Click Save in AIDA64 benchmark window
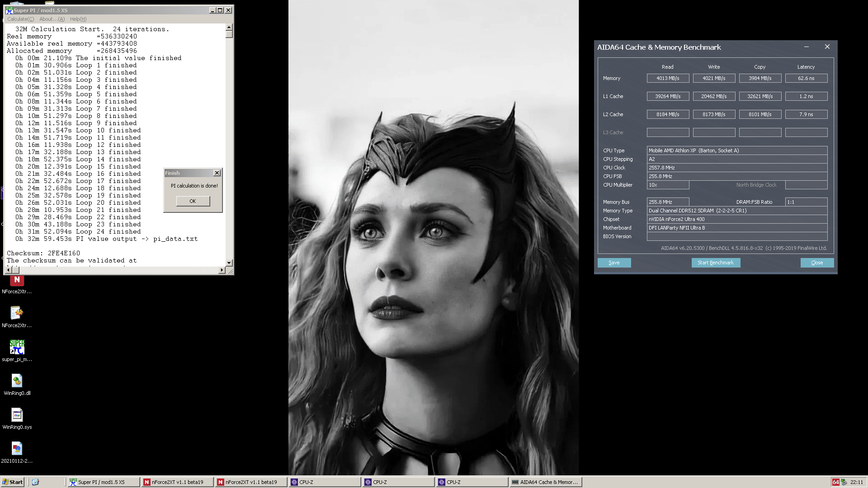Viewport: 868px width, 488px height. (x=613, y=263)
